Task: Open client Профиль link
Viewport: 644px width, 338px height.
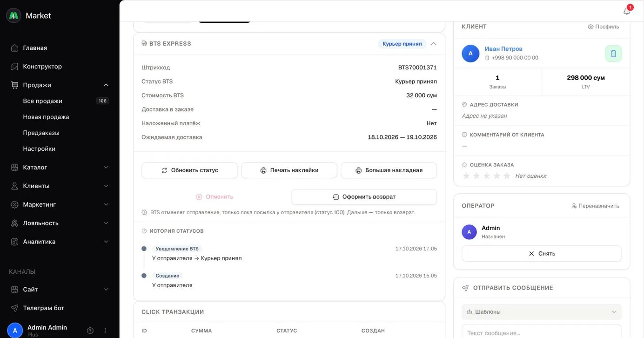Action: [x=603, y=27]
